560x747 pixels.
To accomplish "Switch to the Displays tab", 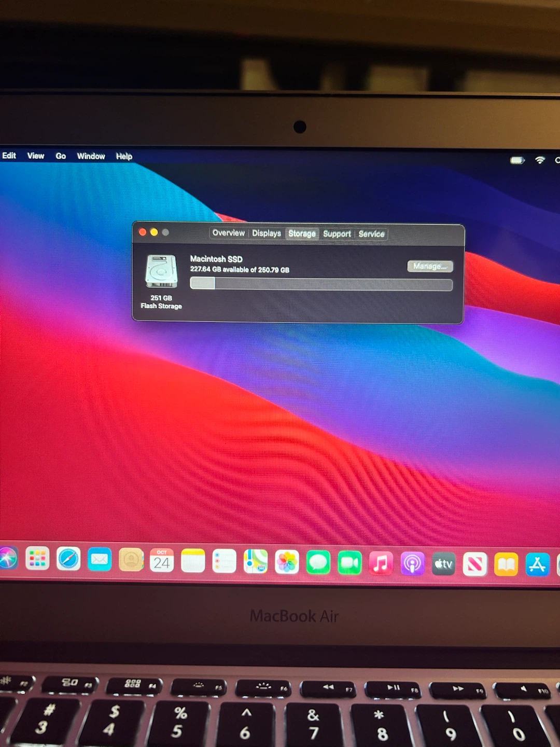I will tap(267, 233).
